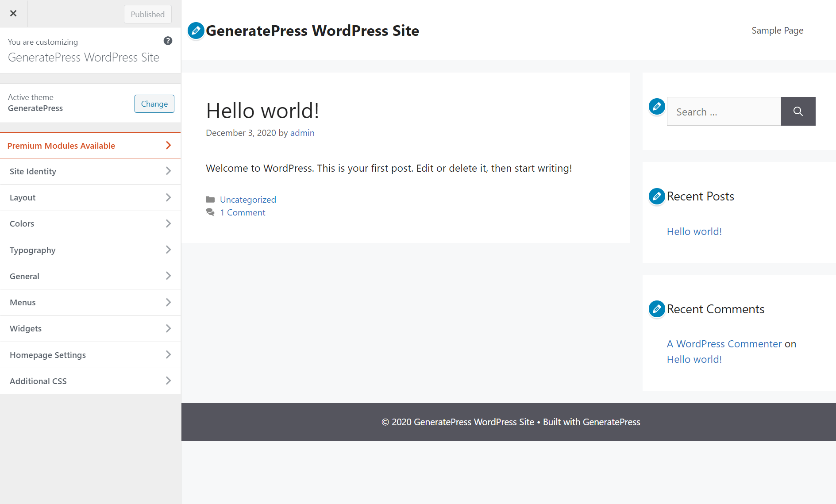
Task: Open the Menus panel
Action: click(90, 302)
